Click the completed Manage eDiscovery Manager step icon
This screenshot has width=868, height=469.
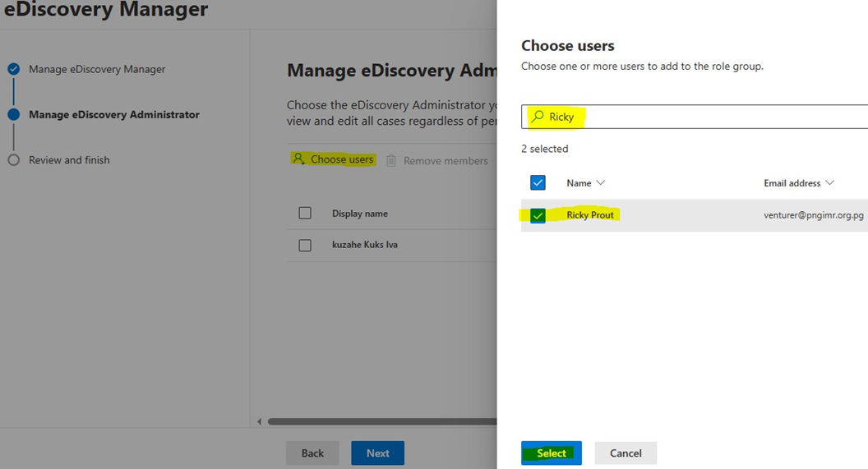[x=13, y=69]
